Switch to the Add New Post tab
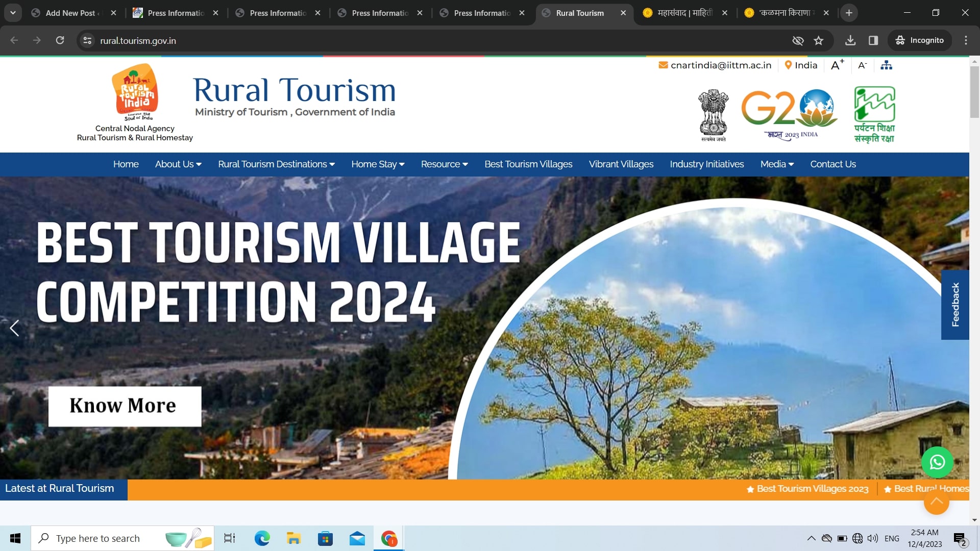The image size is (980, 551). coord(70,13)
